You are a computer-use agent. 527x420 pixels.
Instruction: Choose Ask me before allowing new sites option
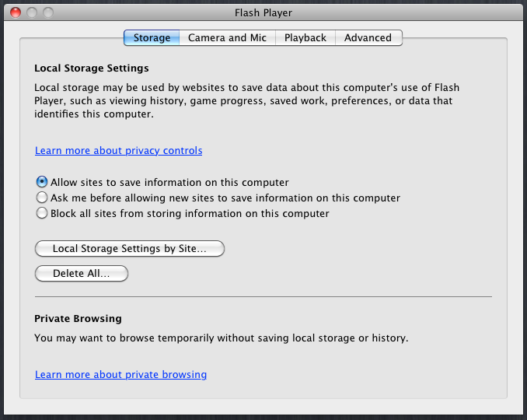42,198
